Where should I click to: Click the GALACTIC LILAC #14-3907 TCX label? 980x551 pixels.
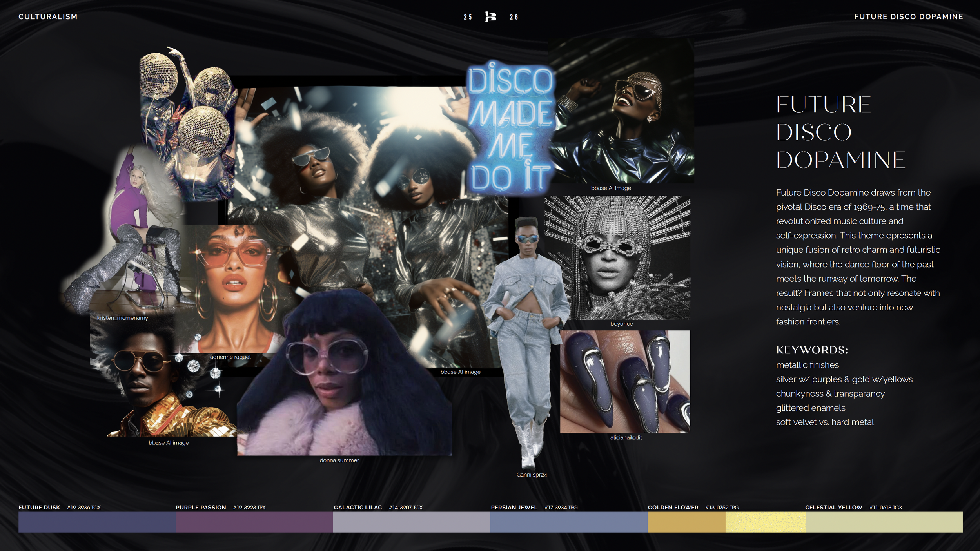pyautogui.click(x=378, y=507)
